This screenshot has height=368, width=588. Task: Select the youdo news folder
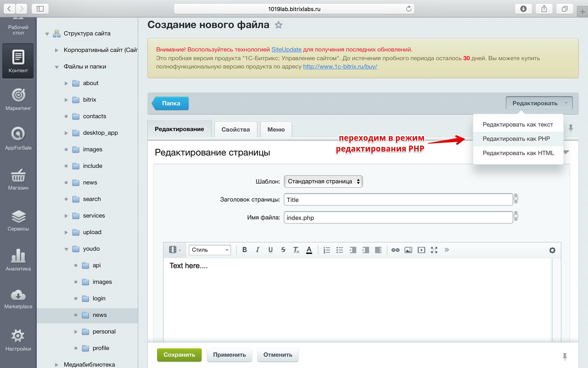[100, 315]
